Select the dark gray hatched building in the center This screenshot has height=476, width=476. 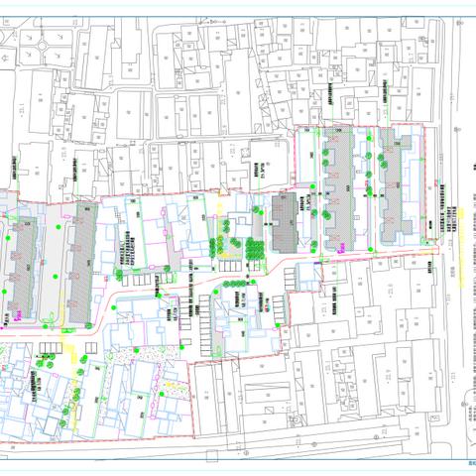pos(285,222)
